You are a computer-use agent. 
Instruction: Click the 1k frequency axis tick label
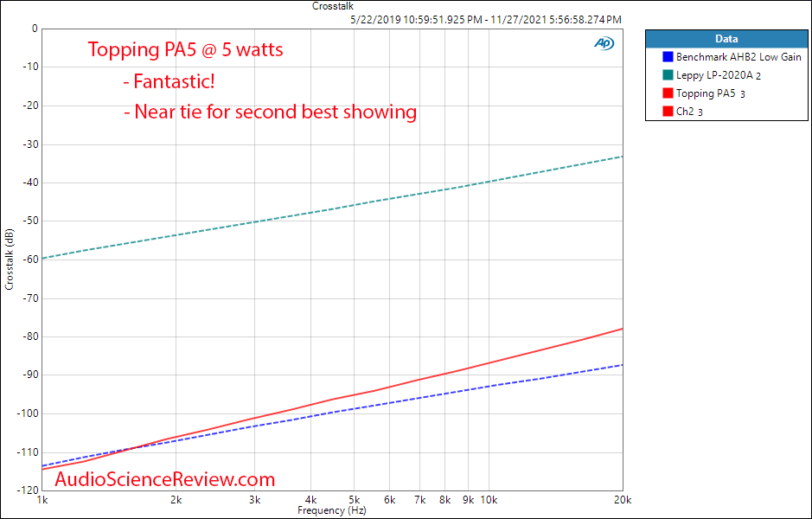tap(42, 500)
